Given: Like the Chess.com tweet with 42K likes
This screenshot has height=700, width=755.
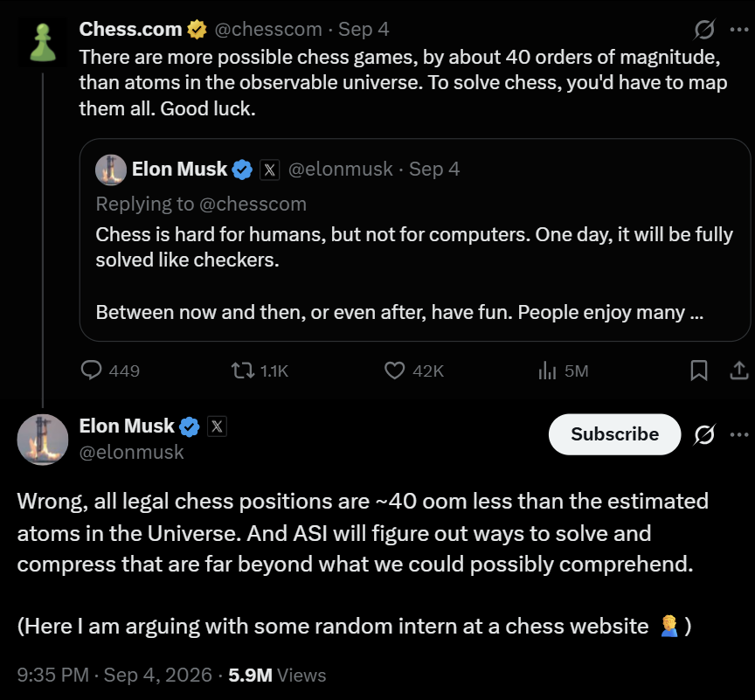Looking at the screenshot, I should tap(394, 371).
